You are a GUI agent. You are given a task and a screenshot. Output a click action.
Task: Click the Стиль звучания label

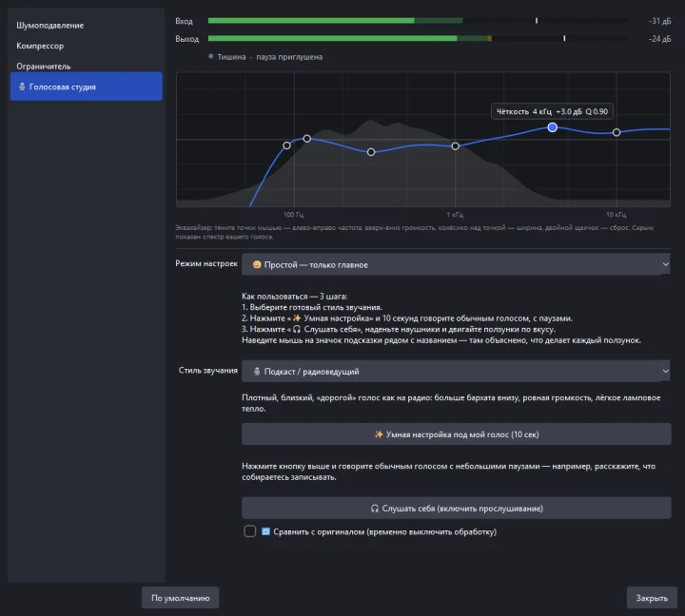click(x=208, y=370)
